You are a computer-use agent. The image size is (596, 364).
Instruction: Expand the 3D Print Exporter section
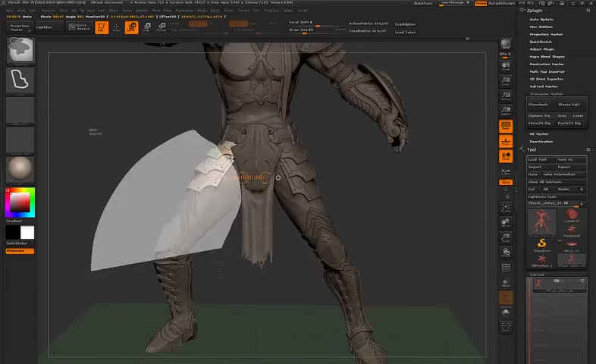tap(547, 79)
